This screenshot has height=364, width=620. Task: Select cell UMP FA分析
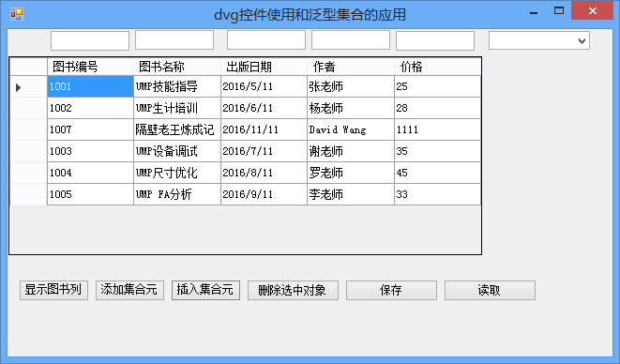(x=177, y=194)
